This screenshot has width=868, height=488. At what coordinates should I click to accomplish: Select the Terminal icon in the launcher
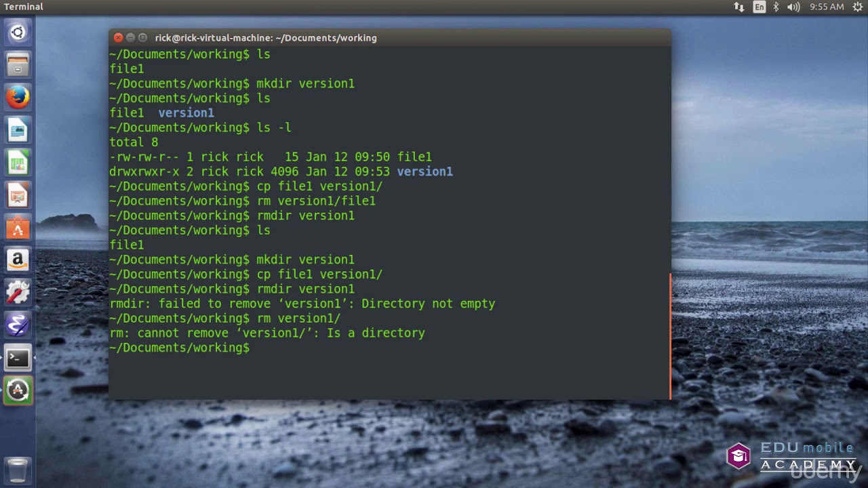coord(18,357)
